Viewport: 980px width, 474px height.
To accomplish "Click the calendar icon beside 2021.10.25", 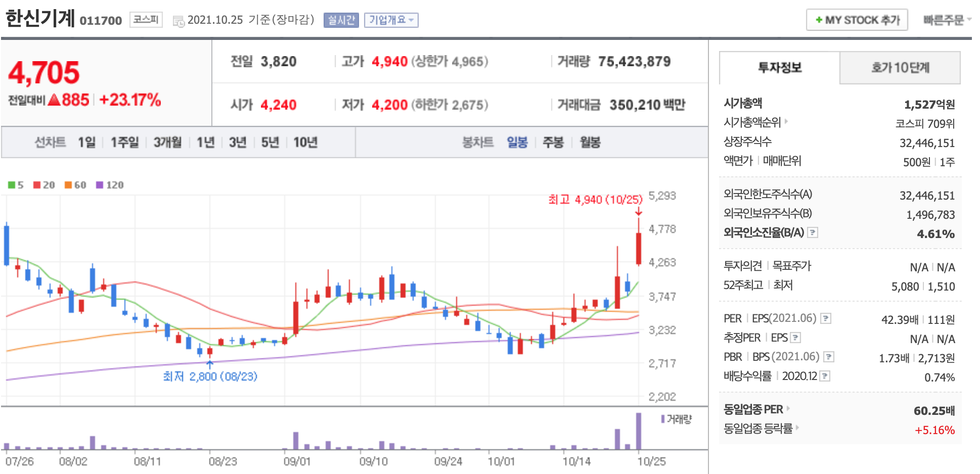I will tap(178, 21).
